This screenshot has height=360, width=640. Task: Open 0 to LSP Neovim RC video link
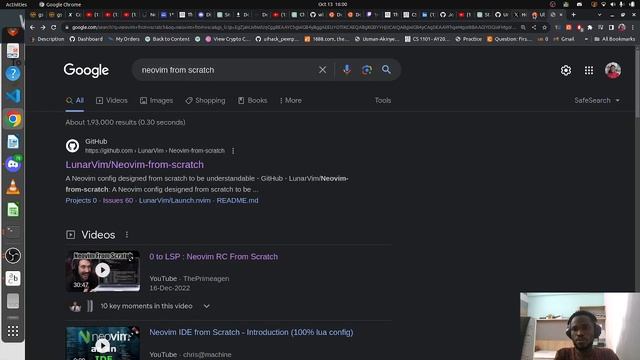[213, 257]
